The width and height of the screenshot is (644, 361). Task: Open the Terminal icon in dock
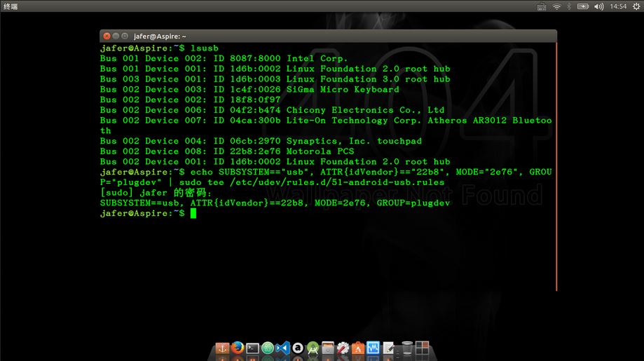tap(252, 348)
